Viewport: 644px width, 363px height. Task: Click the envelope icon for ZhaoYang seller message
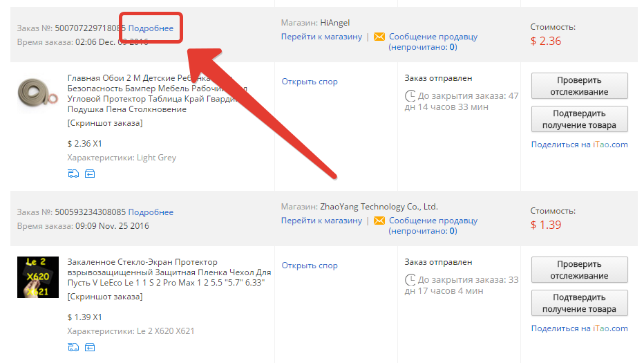click(379, 221)
